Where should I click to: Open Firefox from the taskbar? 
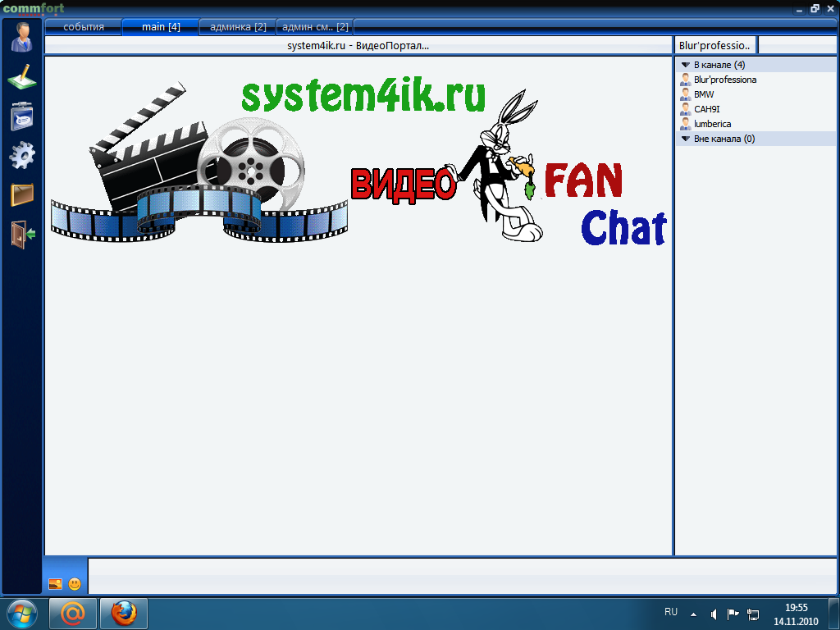[x=124, y=614]
